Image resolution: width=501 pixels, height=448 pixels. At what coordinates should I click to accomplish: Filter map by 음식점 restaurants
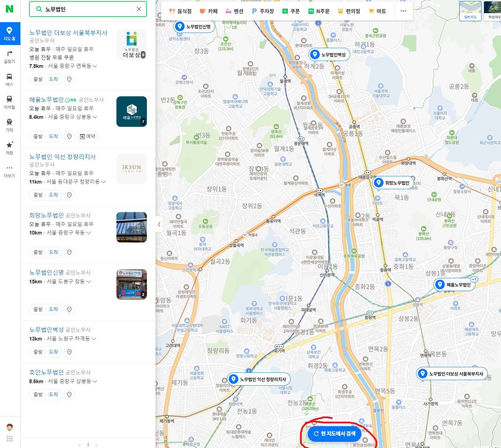click(181, 11)
